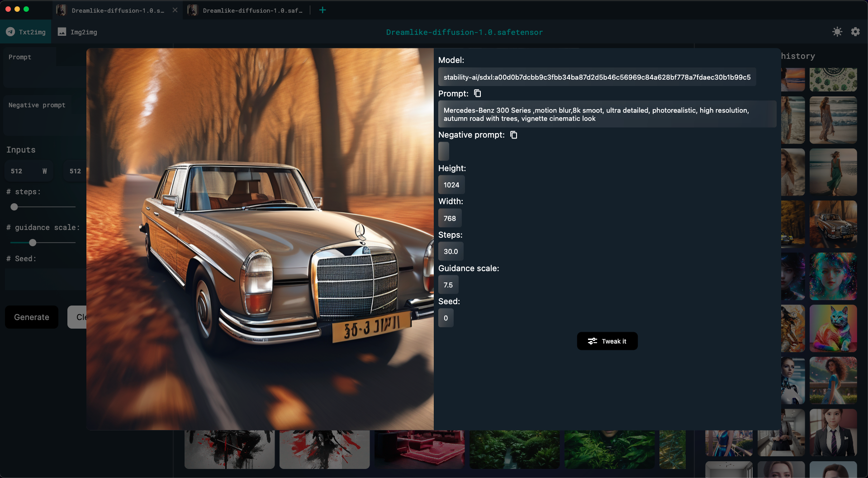868x478 pixels.
Task: Switch to the Txt2img tab
Action: [26, 32]
